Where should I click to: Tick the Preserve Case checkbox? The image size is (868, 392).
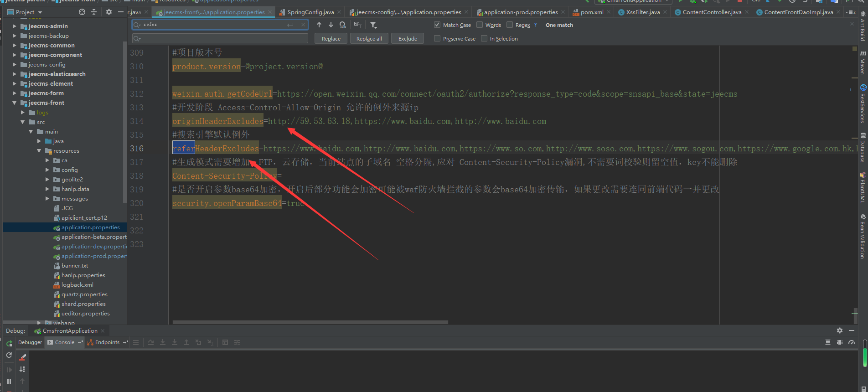tap(437, 39)
